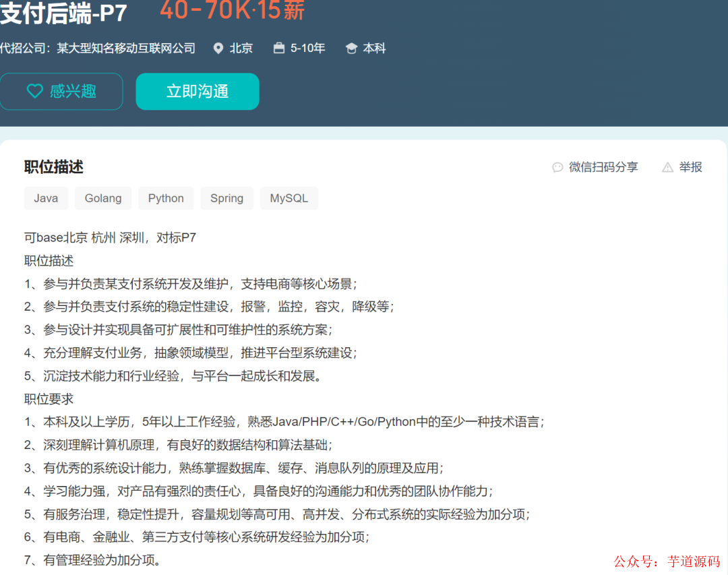Click requirement 6 about 第三方支付
The width and height of the screenshot is (728, 575).
197,537
